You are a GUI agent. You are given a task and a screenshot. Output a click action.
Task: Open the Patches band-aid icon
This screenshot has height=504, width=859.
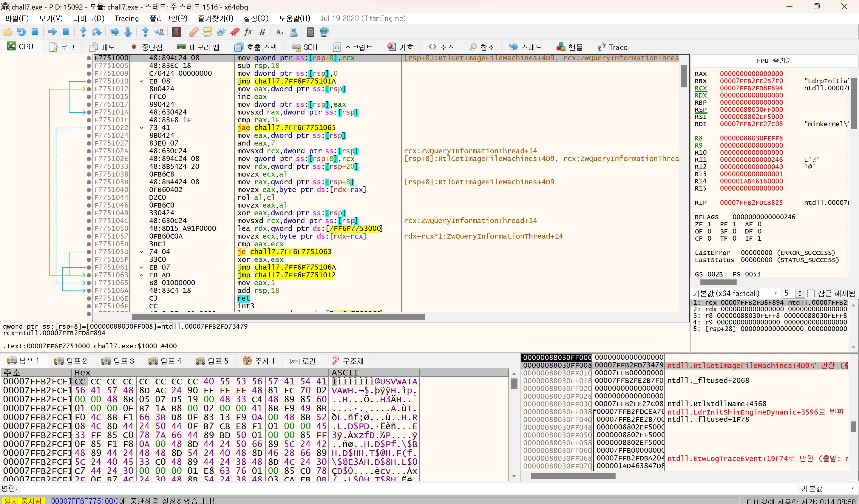(194, 32)
